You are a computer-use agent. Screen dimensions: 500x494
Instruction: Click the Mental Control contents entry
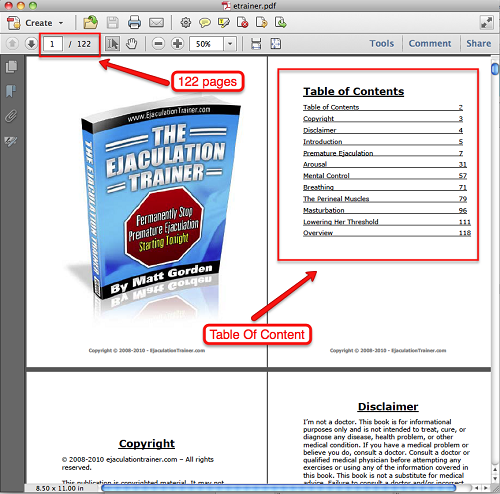(x=385, y=176)
